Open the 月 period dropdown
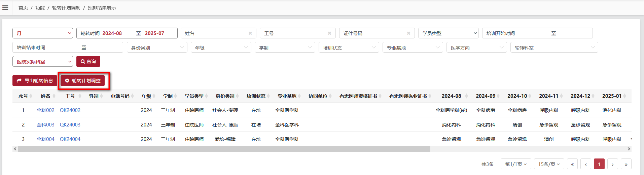The width and height of the screenshot is (644, 175). click(43, 33)
